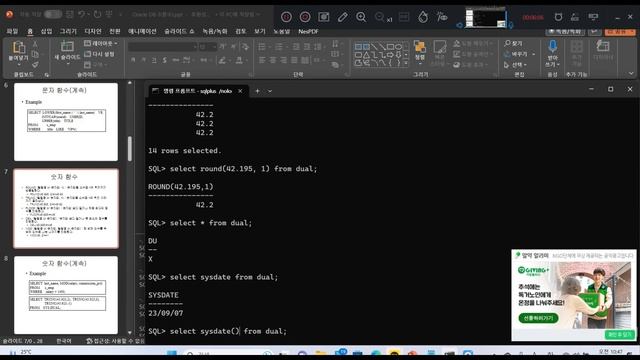Open the slide Layout dropdown
This screenshot has width=640, height=360.
[x=100, y=43]
